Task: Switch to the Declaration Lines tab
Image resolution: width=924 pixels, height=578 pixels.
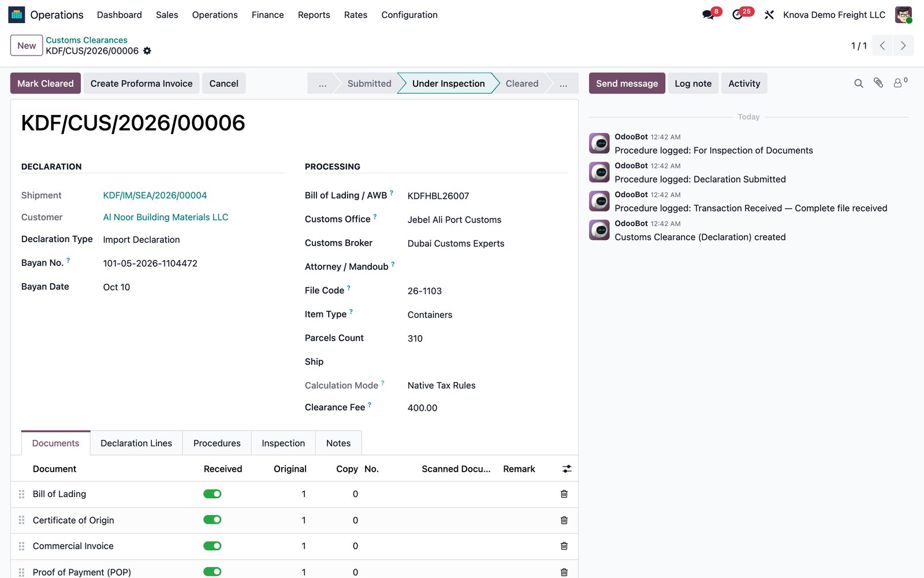Action: click(x=136, y=443)
